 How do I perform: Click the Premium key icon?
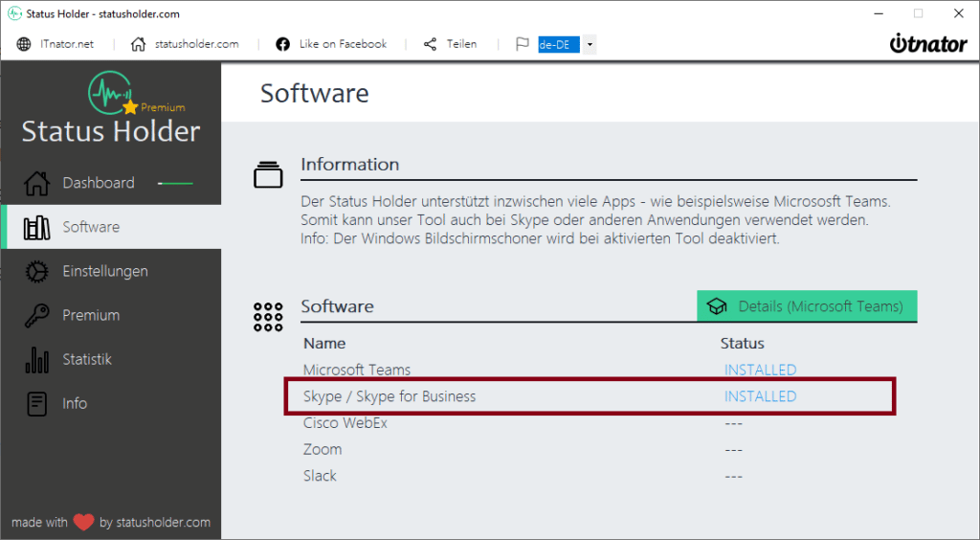[36, 316]
